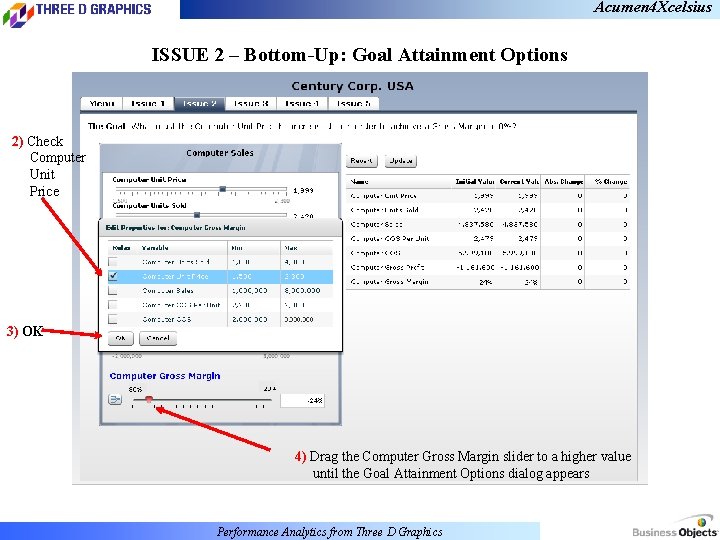Screen dimensions: 720x540
Task: Click Cancel in Edit Properties dialog
Action: [158, 338]
